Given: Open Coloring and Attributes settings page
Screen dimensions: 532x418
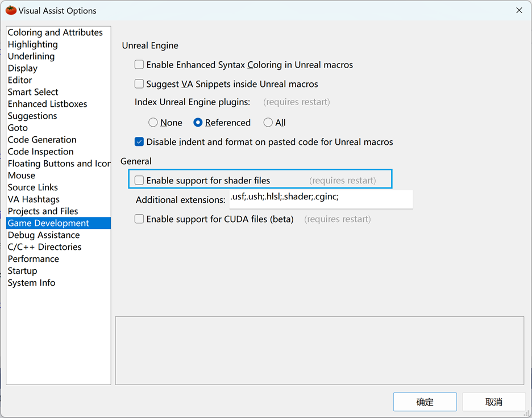Looking at the screenshot, I should (55, 32).
